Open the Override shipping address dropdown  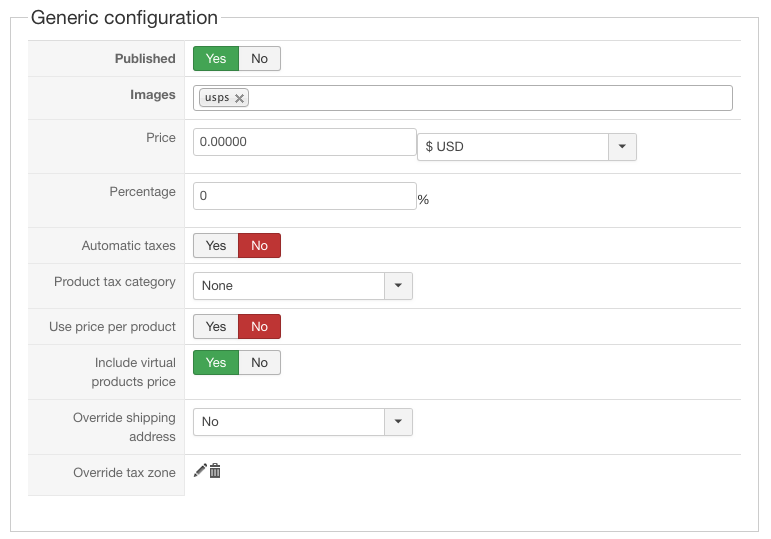pos(289,422)
